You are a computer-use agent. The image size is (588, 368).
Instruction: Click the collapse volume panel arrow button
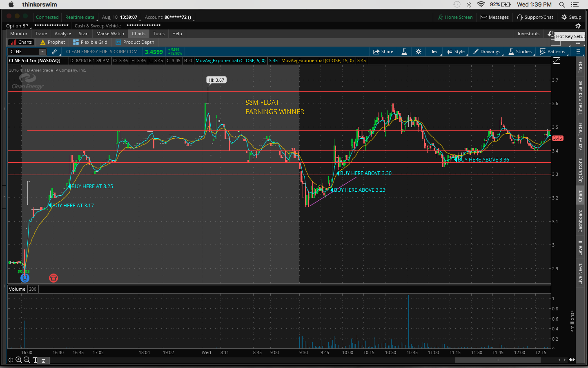tap(43, 360)
